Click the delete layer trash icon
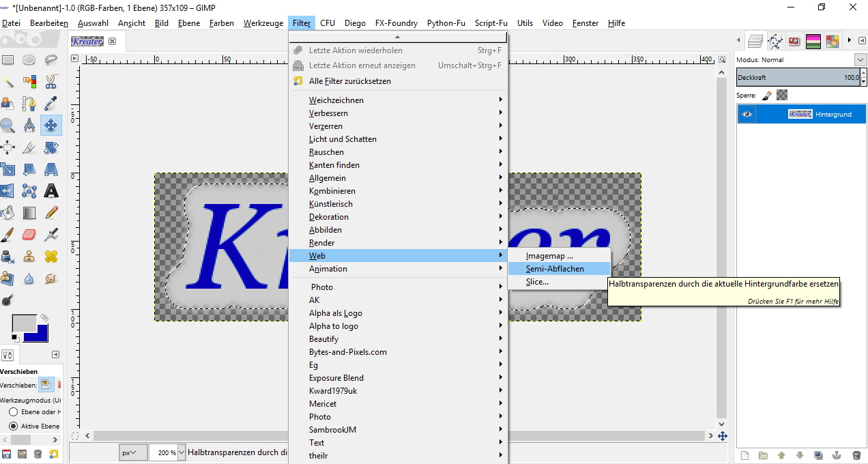 click(x=856, y=455)
